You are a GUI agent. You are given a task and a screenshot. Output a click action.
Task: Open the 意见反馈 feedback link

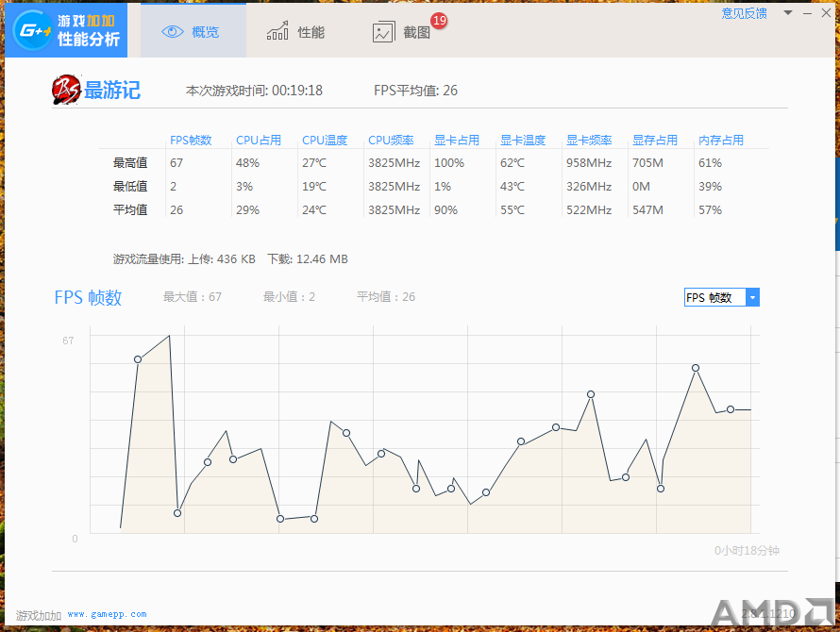744,13
